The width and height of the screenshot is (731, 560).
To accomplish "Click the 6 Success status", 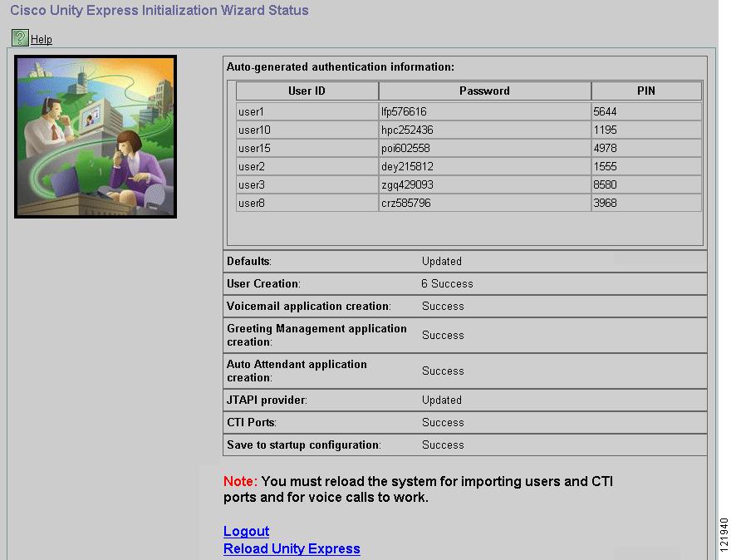I will click(447, 283).
